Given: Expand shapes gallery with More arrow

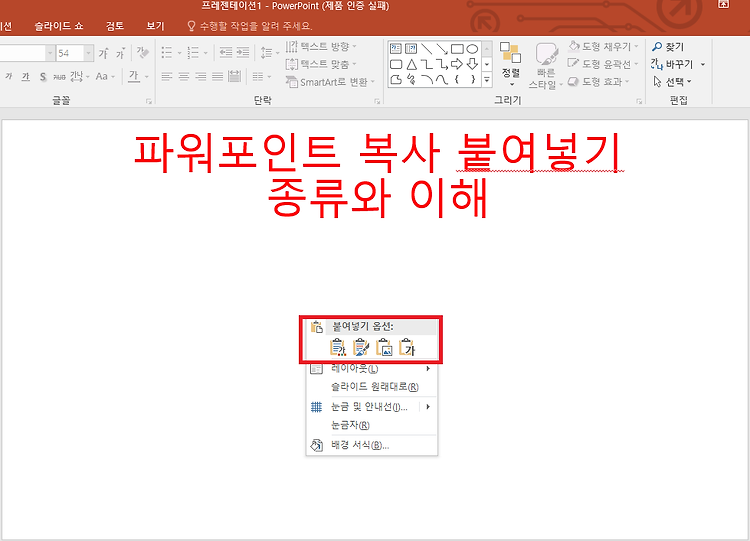Looking at the screenshot, I should pyautogui.click(x=487, y=80).
